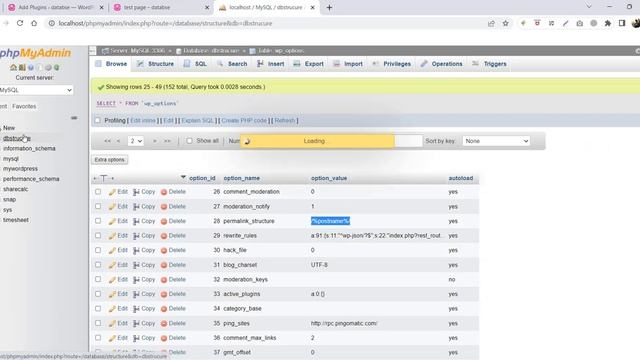Click the Explain SQL link
The width and height of the screenshot is (640, 360).
198,120
